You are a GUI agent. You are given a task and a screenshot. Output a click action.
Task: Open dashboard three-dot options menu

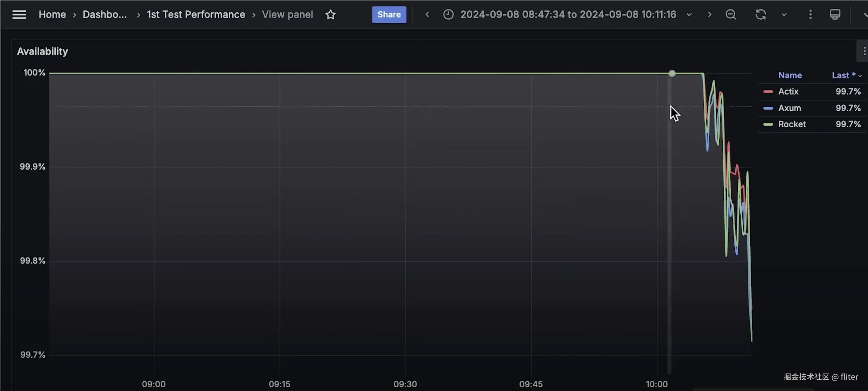coord(810,14)
